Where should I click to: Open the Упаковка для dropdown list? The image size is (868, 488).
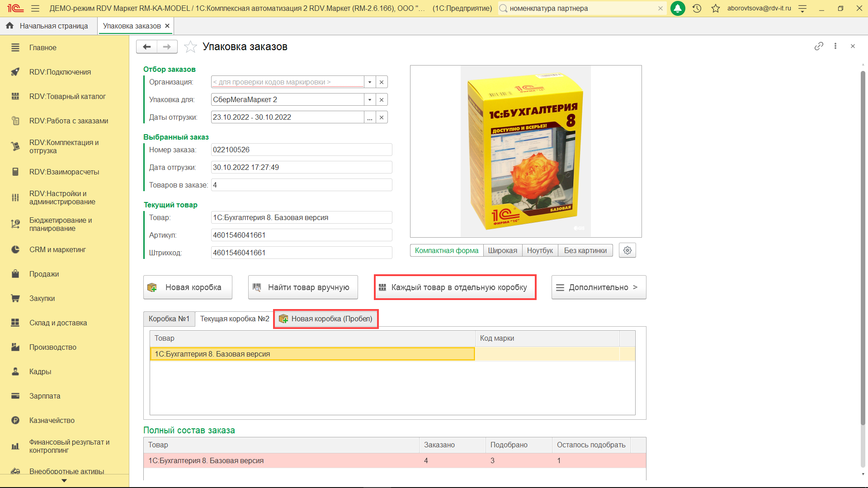370,99
